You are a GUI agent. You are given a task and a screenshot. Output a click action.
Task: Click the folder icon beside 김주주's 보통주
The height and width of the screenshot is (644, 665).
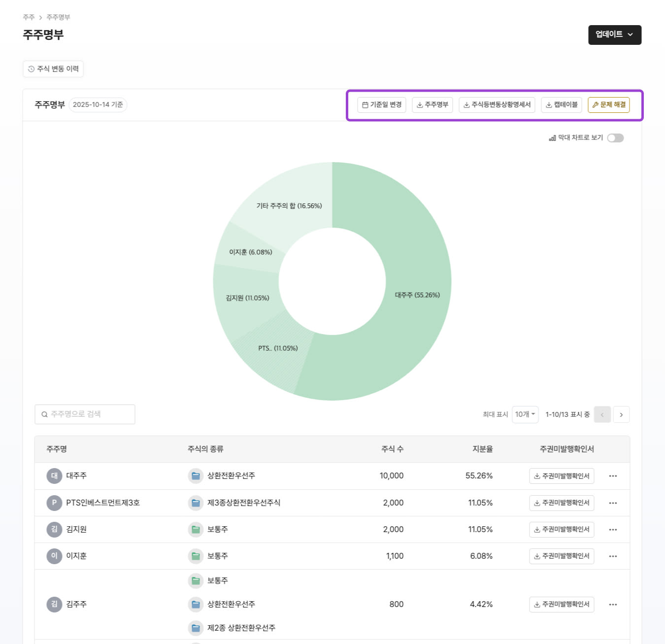[196, 580]
